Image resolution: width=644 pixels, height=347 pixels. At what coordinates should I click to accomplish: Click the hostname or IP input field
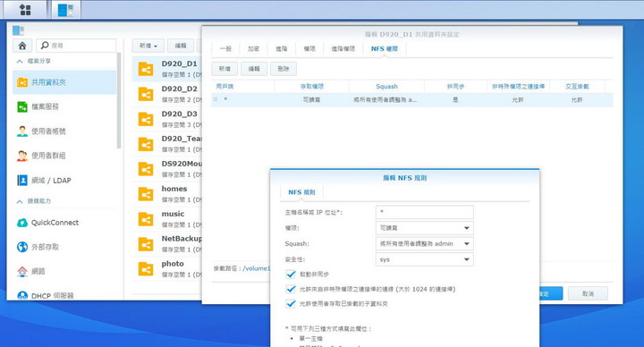(x=424, y=212)
